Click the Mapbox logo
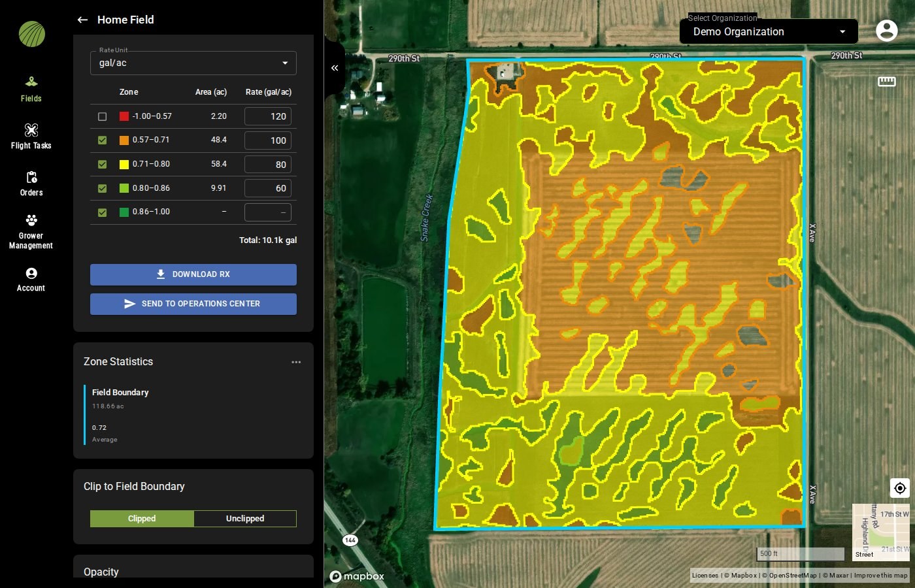The height and width of the screenshot is (588, 915). point(357,576)
